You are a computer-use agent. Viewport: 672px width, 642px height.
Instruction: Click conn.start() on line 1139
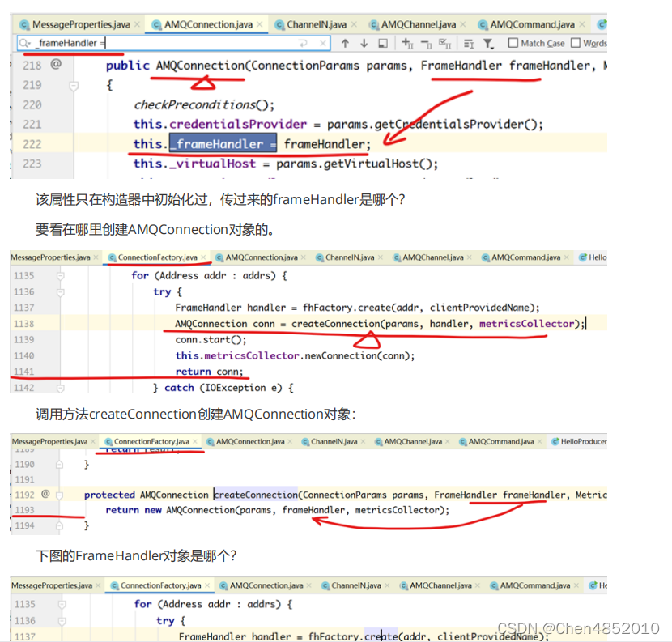(211, 340)
